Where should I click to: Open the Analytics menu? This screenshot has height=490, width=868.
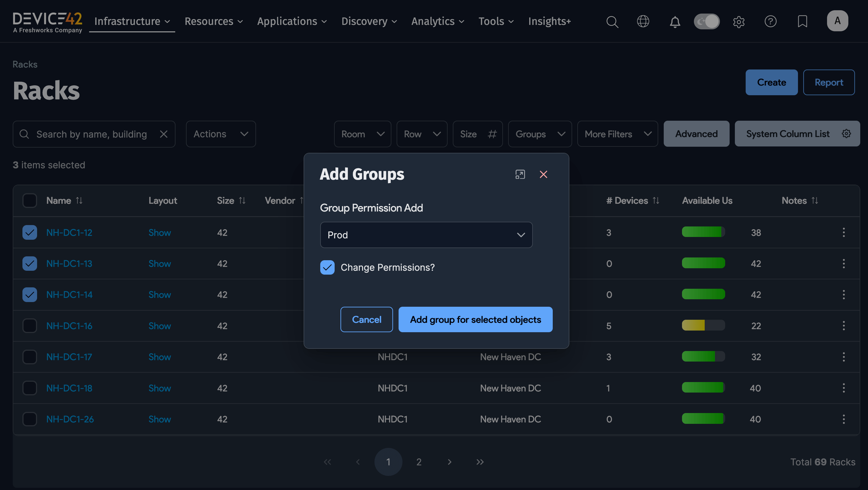point(437,21)
